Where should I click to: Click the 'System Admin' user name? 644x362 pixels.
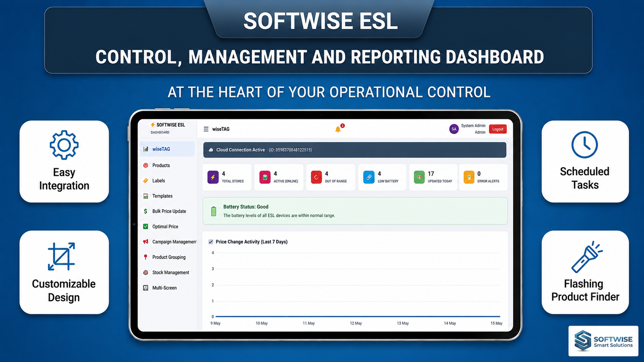click(x=473, y=126)
